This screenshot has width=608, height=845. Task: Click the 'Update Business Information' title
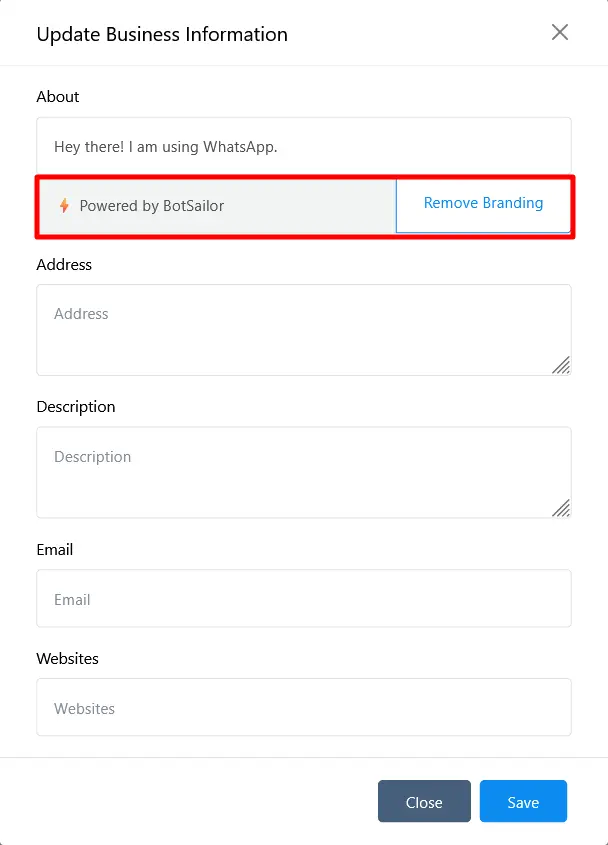[162, 34]
